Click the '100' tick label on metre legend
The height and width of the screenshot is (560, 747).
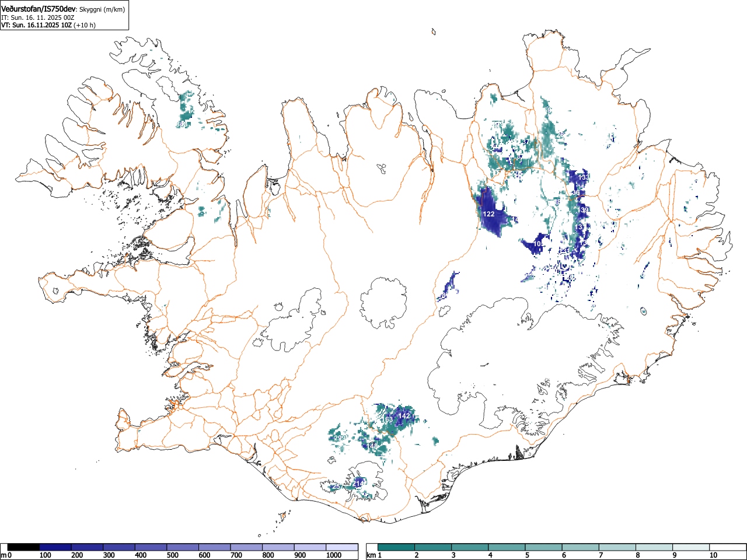pos(45,555)
